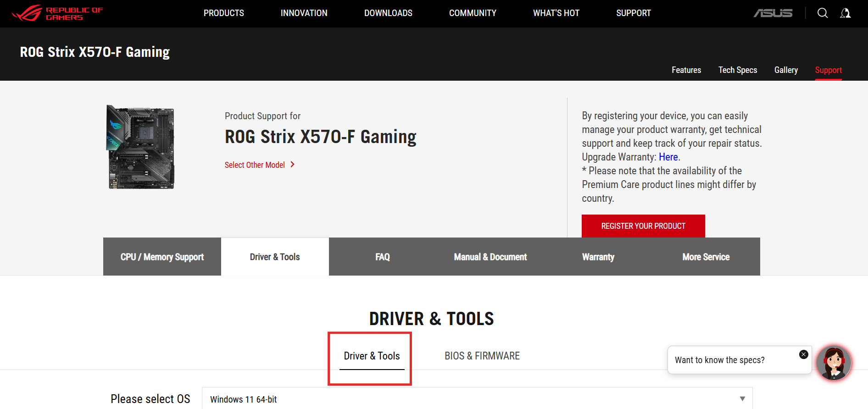This screenshot has width=868, height=409.
Task: Open the search magnifier icon
Action: pos(823,13)
